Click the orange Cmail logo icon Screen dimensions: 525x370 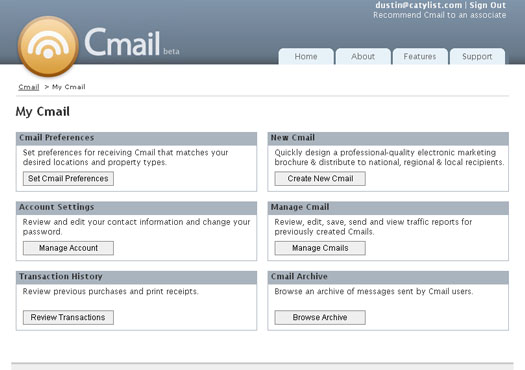pyautogui.click(x=48, y=46)
